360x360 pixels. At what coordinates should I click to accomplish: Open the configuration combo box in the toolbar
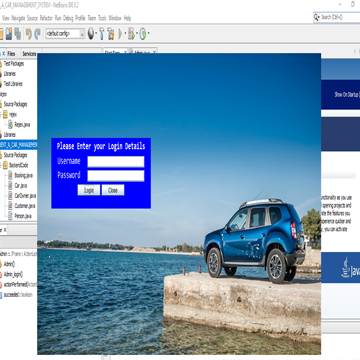click(x=65, y=34)
